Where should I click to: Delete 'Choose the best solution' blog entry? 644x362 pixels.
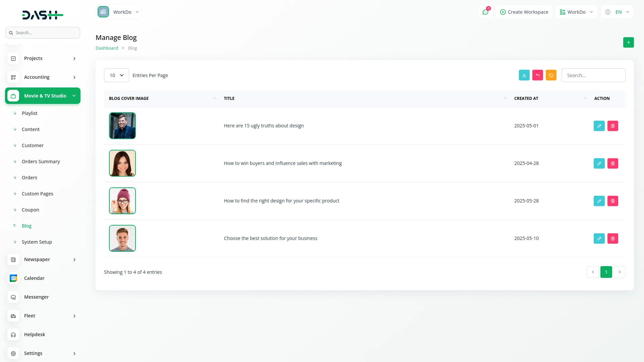(x=612, y=239)
